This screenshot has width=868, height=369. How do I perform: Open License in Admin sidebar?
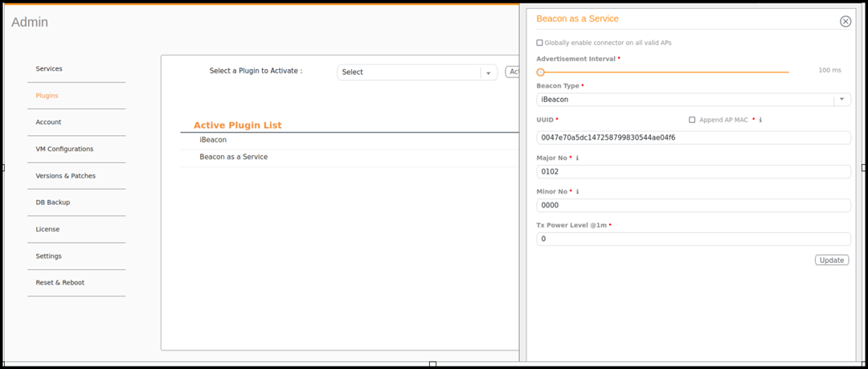pyautogui.click(x=47, y=229)
